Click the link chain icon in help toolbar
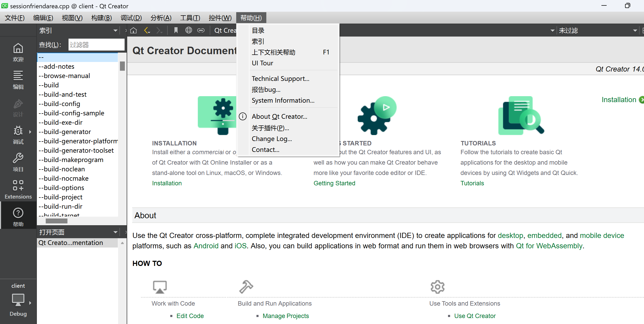The width and height of the screenshot is (644, 324). click(x=201, y=30)
